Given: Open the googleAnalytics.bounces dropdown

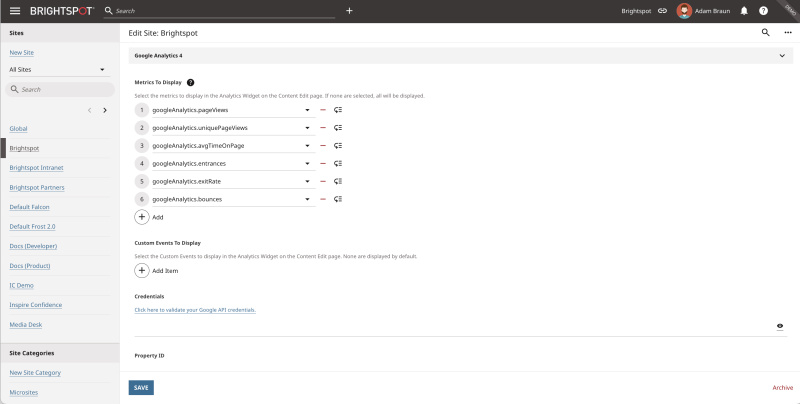Looking at the screenshot, I should tap(233, 199).
